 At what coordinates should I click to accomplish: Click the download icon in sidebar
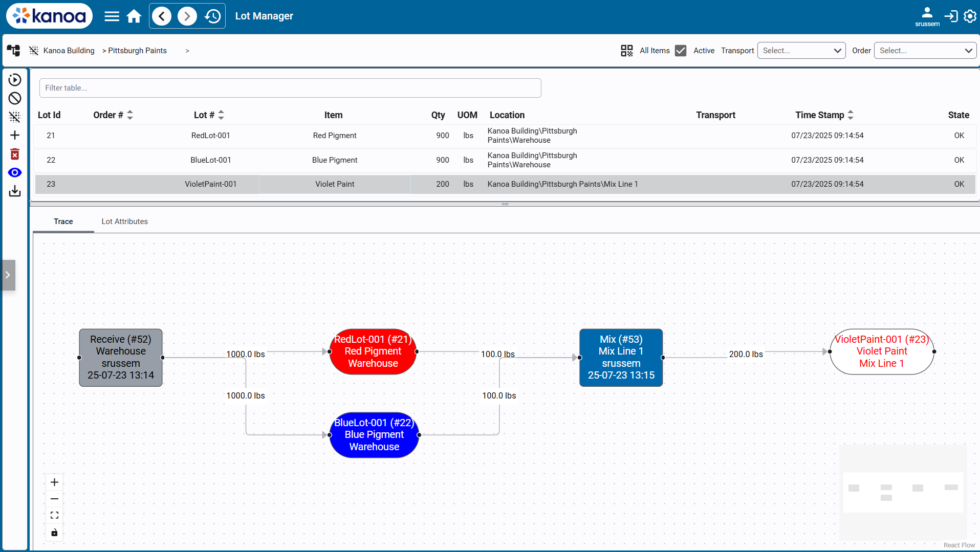point(15,191)
